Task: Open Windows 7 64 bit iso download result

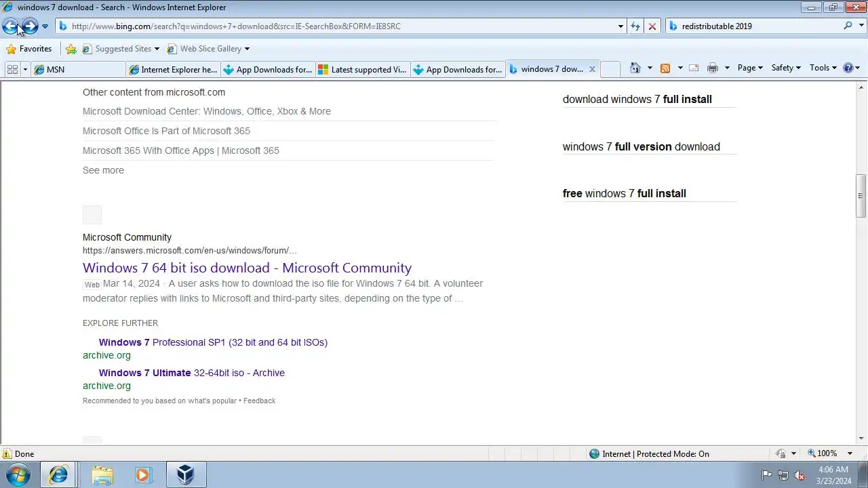Action: (x=247, y=268)
